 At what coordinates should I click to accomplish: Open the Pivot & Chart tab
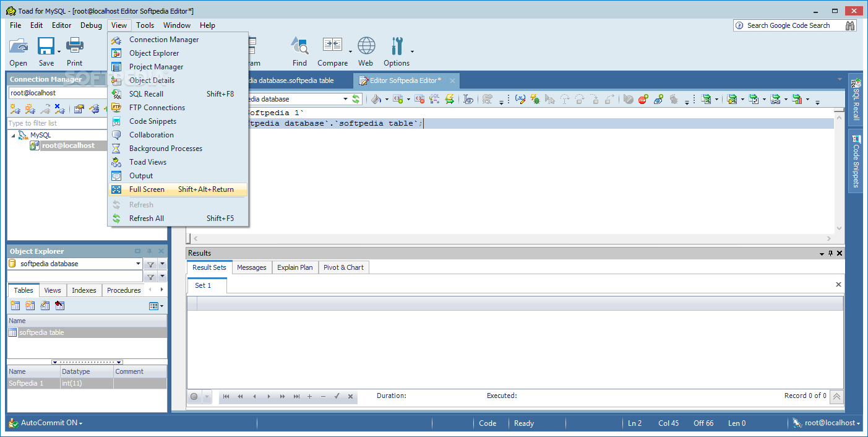(x=343, y=267)
